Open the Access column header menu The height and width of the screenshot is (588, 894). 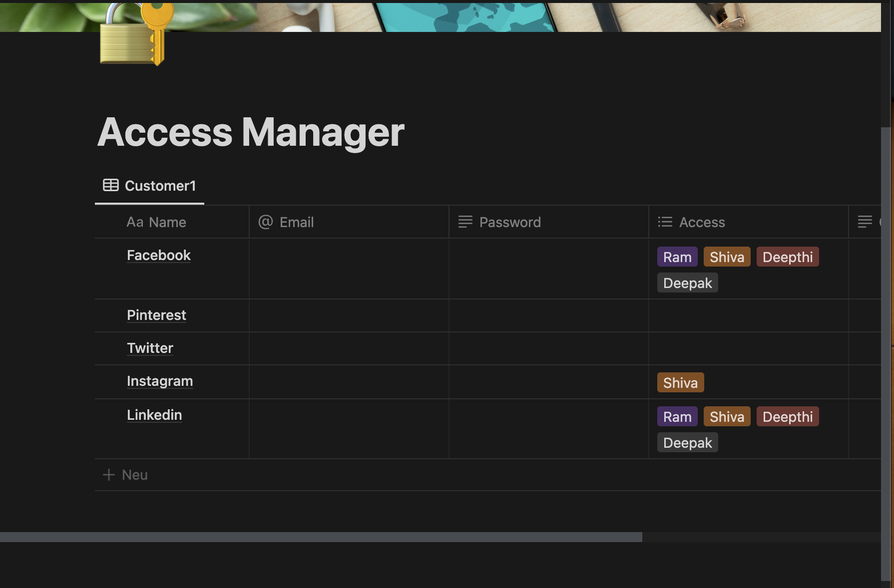coord(749,222)
